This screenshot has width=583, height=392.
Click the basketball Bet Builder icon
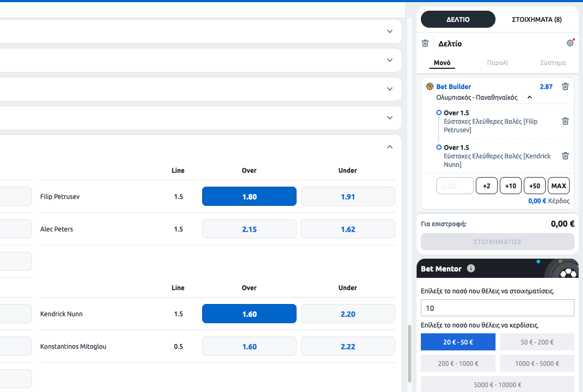(430, 86)
